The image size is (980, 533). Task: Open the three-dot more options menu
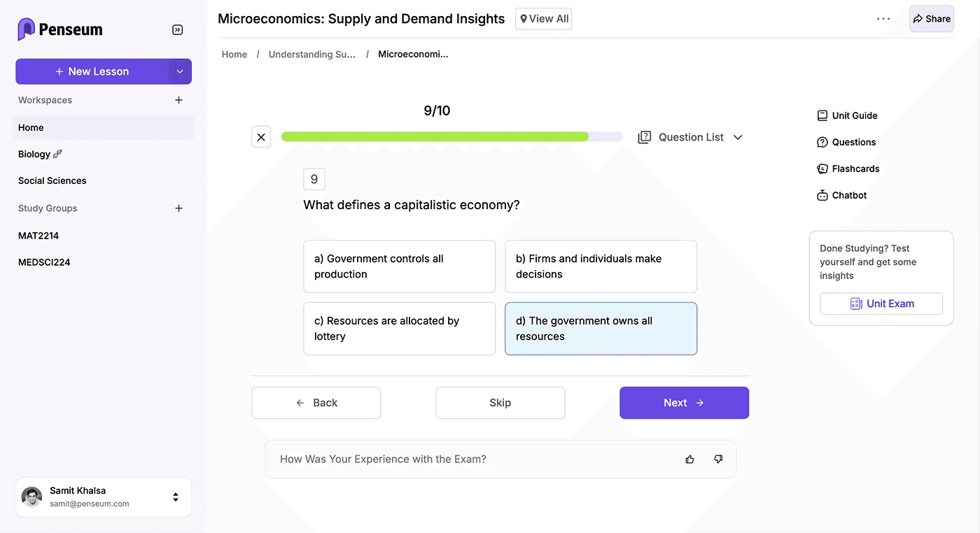click(883, 19)
